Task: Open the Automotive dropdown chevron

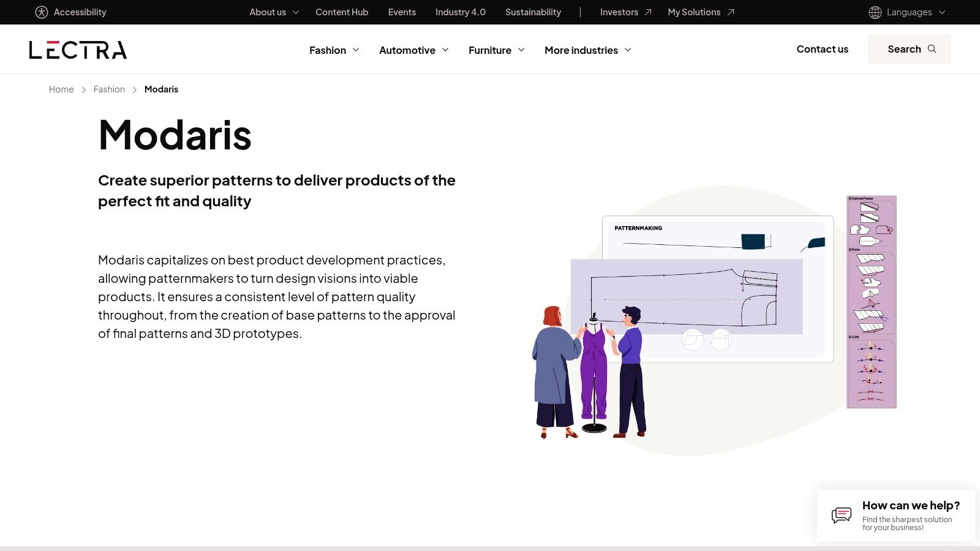Action: click(445, 50)
